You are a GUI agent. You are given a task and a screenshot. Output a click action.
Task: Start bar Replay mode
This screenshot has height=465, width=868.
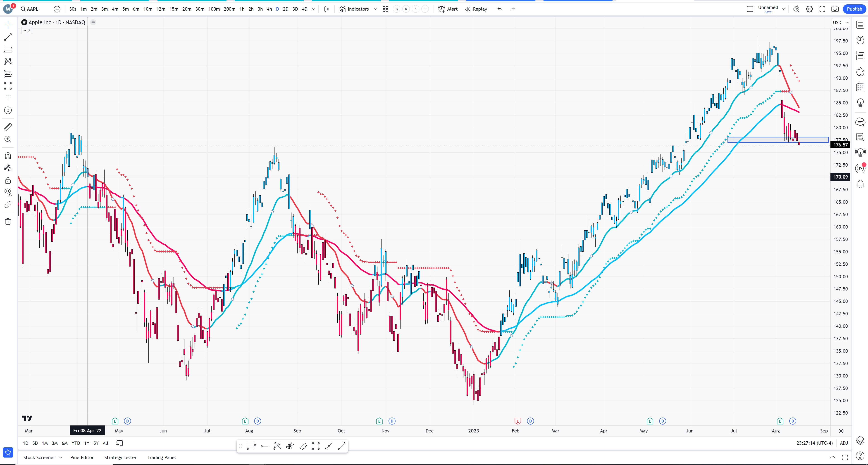click(x=476, y=9)
